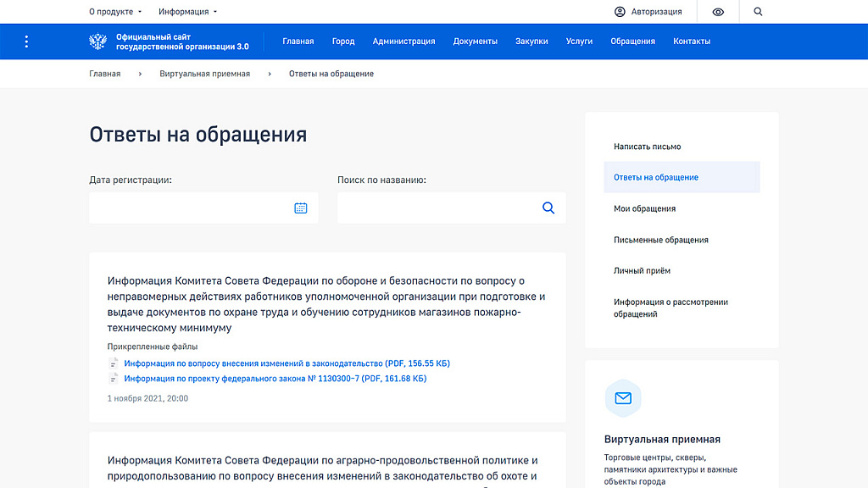Click the Главная breadcrumb link
Viewport: 868px width, 488px height.
[105, 74]
